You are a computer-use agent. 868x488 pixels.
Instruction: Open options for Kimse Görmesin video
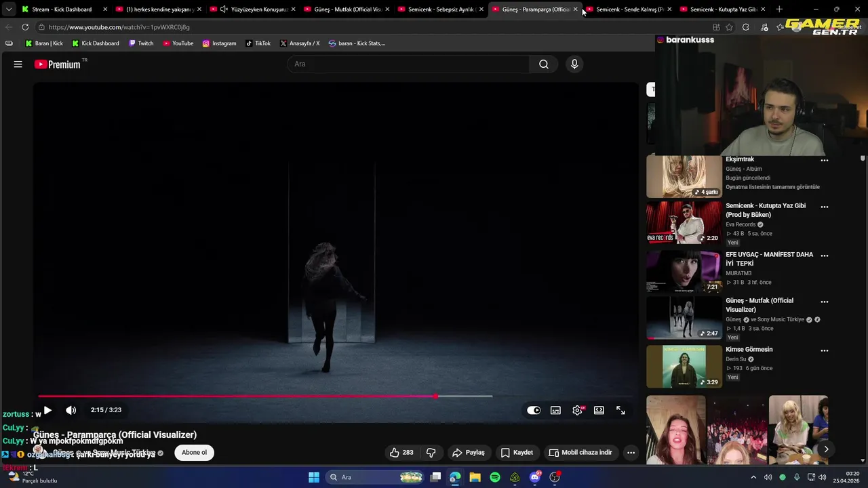coord(825,350)
